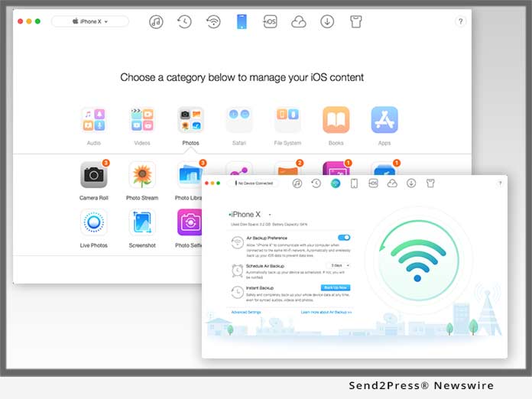
Task: Open the Screenshot album
Action: pyautogui.click(x=142, y=222)
